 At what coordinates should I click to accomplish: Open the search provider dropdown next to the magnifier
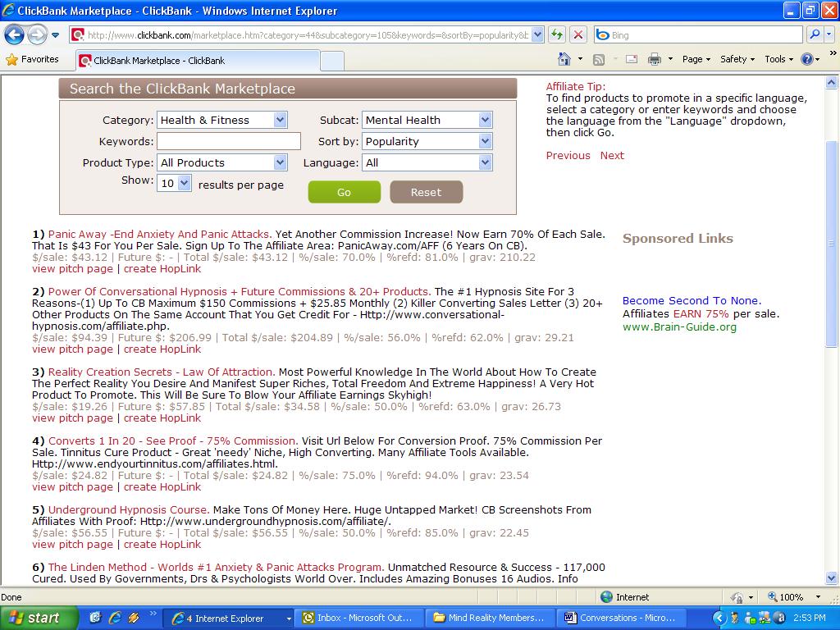(829, 35)
